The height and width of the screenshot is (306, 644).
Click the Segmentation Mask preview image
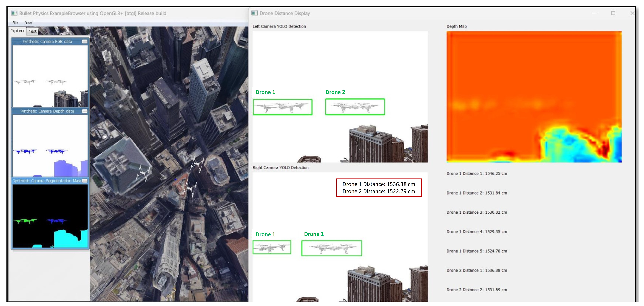tap(50, 216)
